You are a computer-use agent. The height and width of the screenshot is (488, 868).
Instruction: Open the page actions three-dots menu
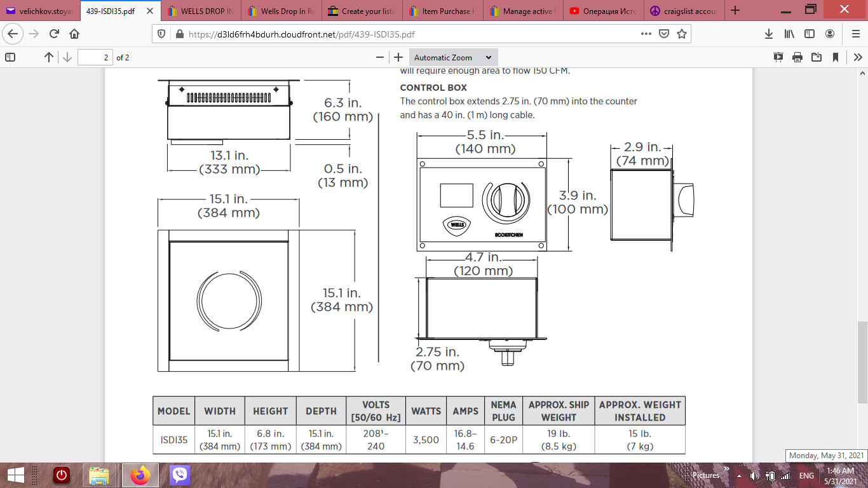click(x=646, y=34)
